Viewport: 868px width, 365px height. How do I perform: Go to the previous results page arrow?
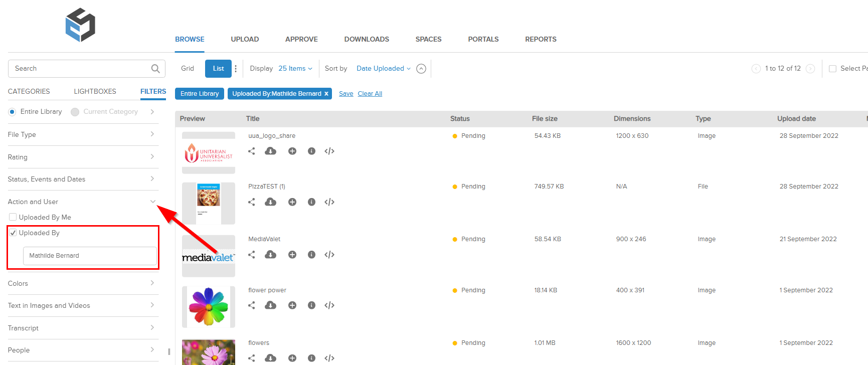756,69
